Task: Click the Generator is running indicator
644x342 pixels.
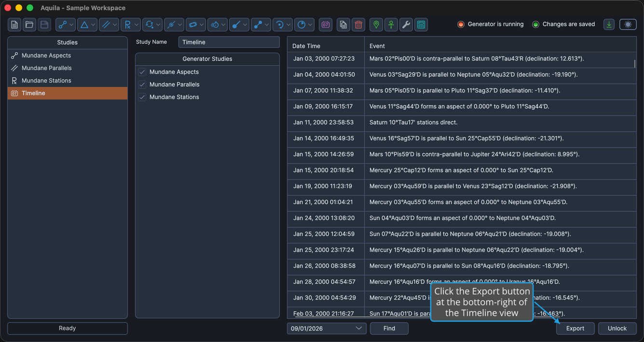Action: pos(490,24)
